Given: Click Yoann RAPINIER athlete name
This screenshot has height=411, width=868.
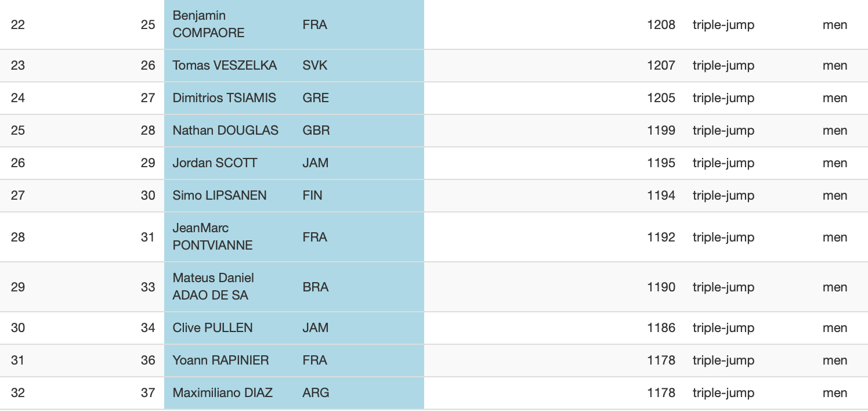Looking at the screenshot, I should coord(220,360).
